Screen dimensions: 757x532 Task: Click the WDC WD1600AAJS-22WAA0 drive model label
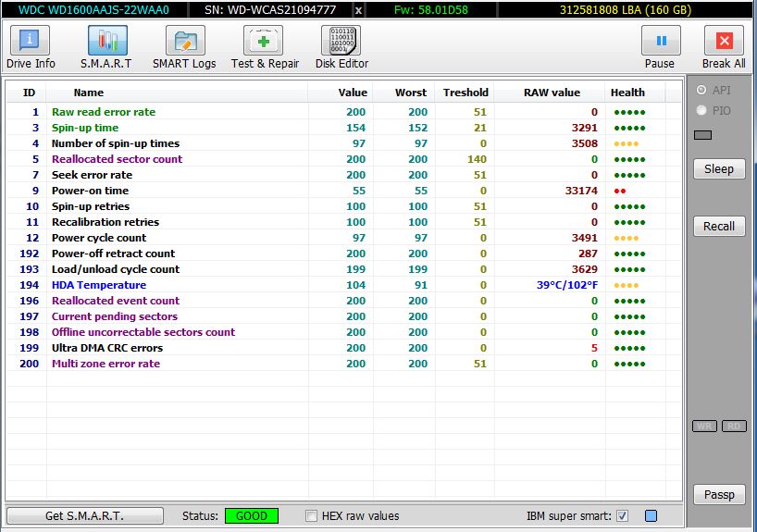[93, 10]
